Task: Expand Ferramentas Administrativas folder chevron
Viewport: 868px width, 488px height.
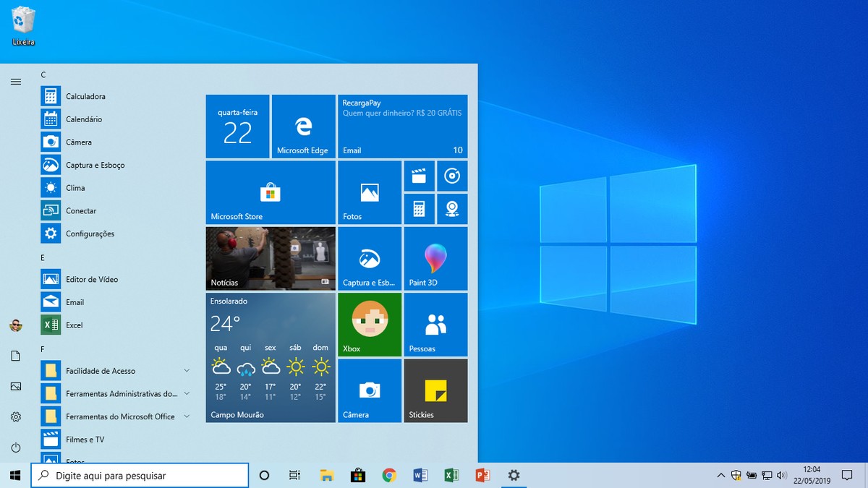Action: point(187,394)
